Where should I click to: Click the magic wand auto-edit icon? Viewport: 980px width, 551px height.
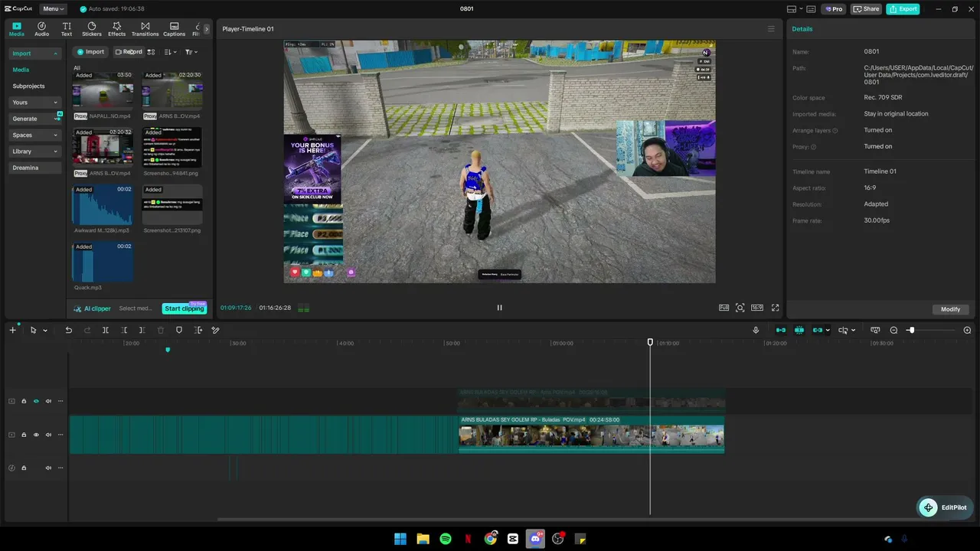tap(216, 330)
